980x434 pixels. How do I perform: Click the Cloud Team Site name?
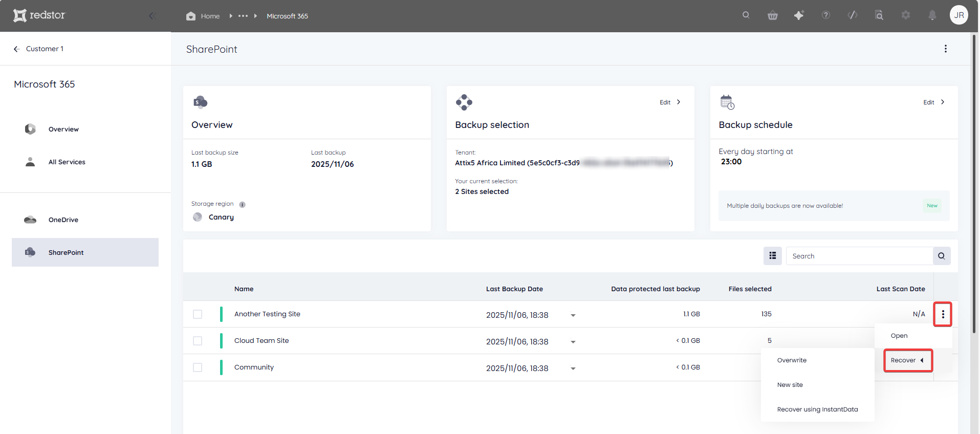[x=262, y=341]
